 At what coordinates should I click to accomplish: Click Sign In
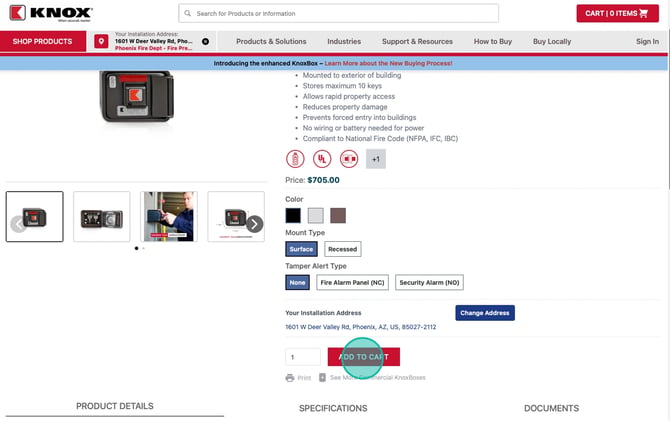[x=647, y=41]
